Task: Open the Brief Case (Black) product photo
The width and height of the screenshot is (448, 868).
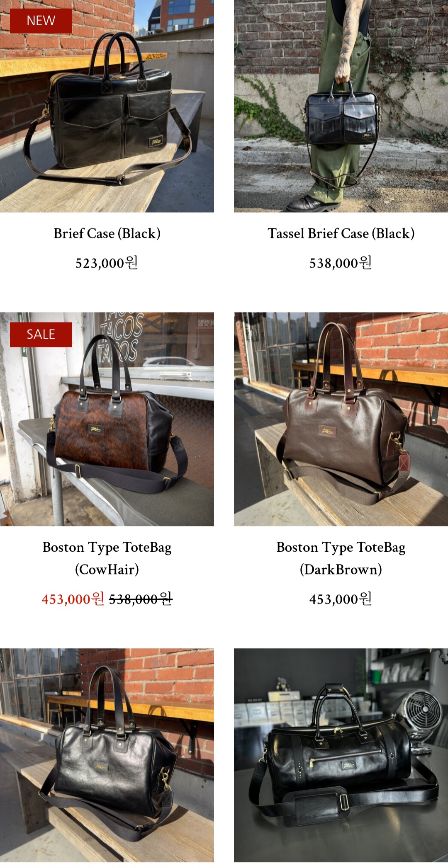Action: (x=107, y=106)
